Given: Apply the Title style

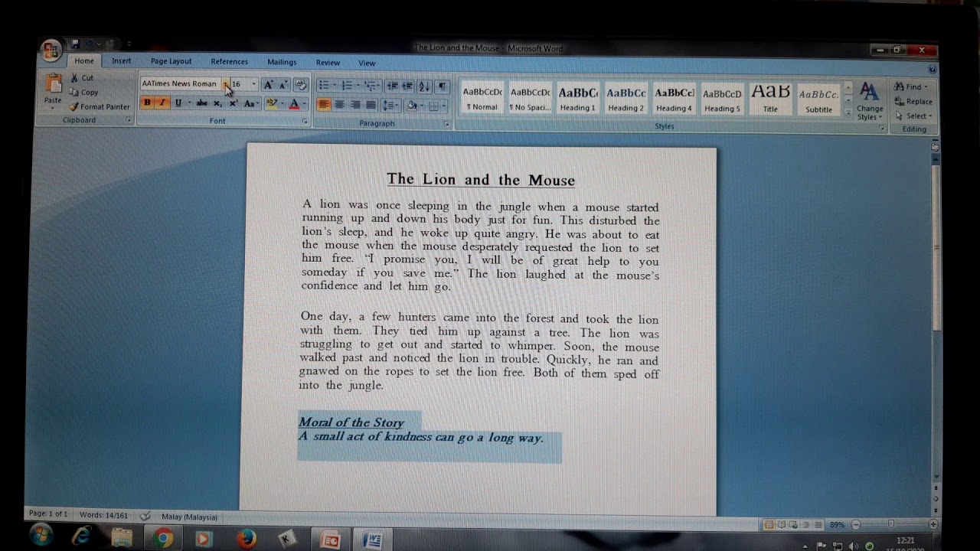Looking at the screenshot, I should point(770,99).
